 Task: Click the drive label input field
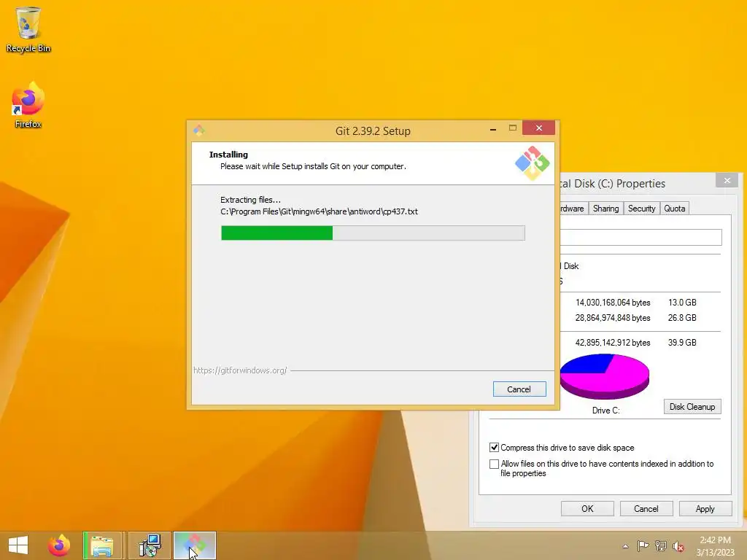(x=640, y=237)
